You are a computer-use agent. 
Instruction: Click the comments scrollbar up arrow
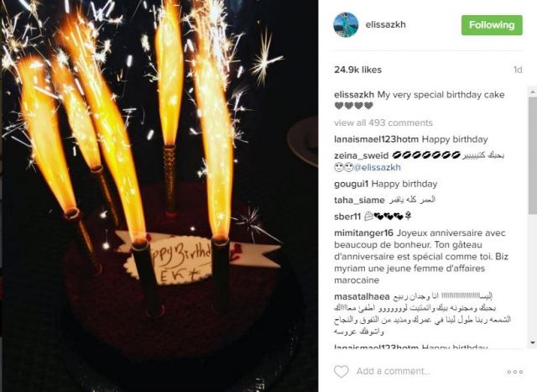(533, 91)
